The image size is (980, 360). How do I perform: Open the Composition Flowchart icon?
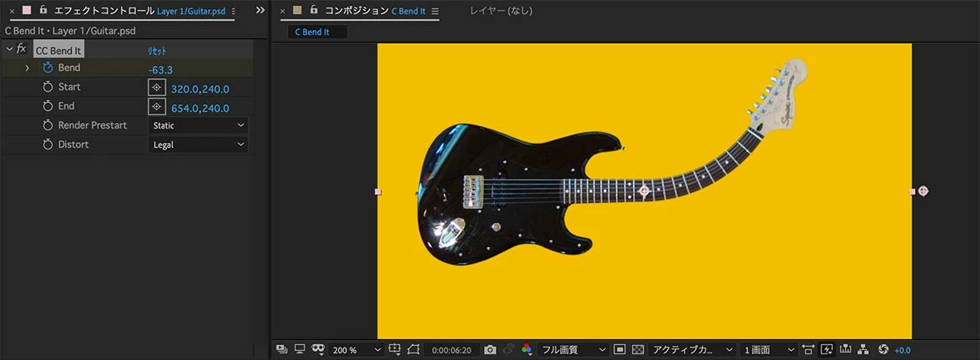[x=864, y=349]
